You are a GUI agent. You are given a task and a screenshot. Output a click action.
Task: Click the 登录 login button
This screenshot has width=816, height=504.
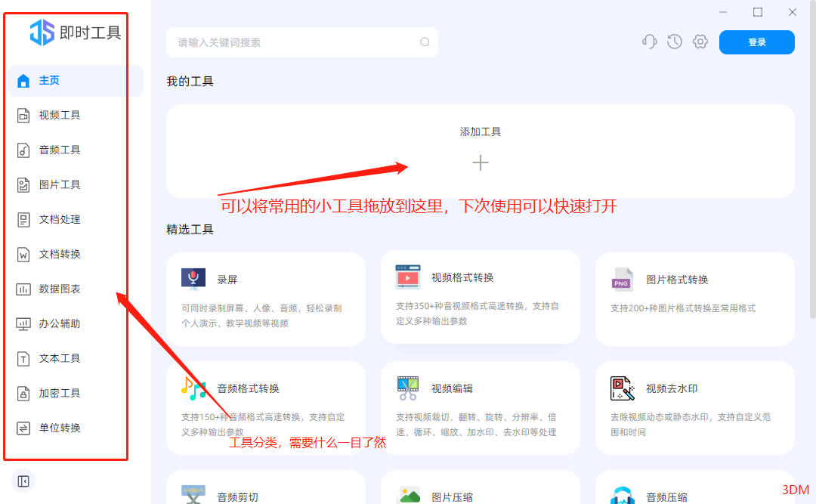[756, 42]
